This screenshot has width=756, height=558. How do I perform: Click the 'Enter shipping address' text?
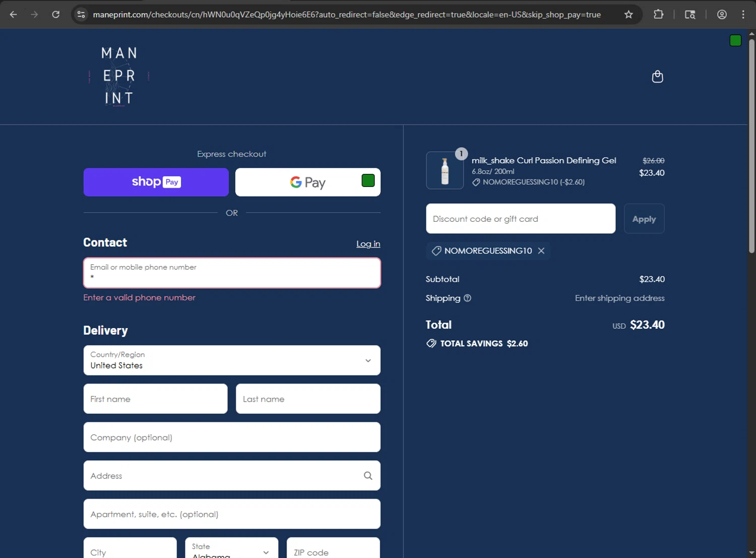click(619, 298)
